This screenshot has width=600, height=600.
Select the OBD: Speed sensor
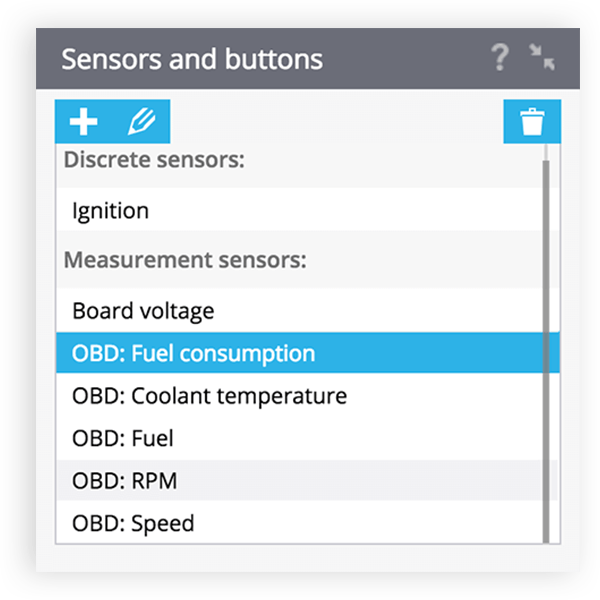pyautogui.click(x=299, y=522)
